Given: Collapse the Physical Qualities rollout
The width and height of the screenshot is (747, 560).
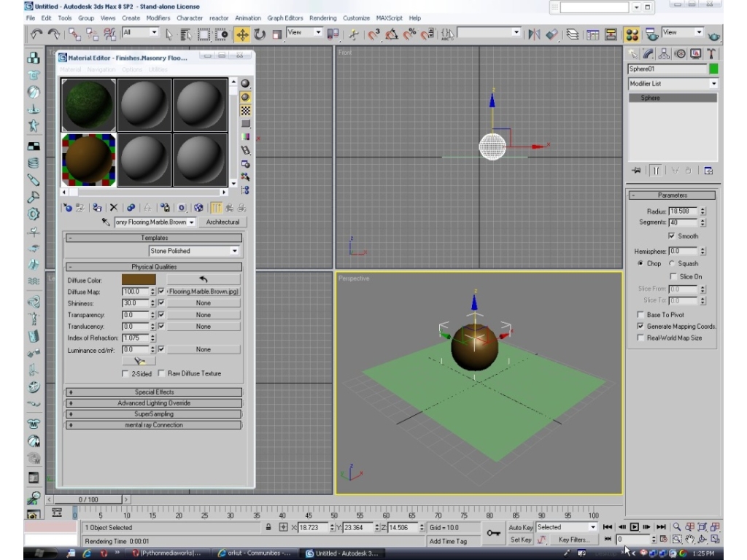Looking at the screenshot, I should pyautogui.click(x=154, y=267).
